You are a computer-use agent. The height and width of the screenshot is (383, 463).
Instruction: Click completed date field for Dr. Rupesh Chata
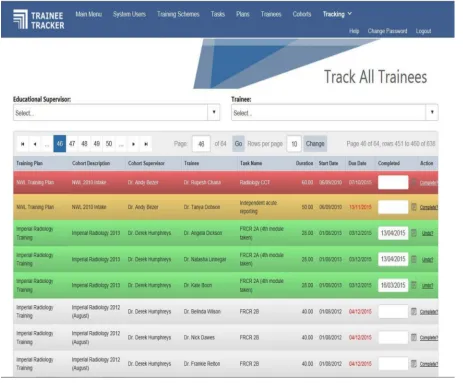pyautogui.click(x=393, y=182)
